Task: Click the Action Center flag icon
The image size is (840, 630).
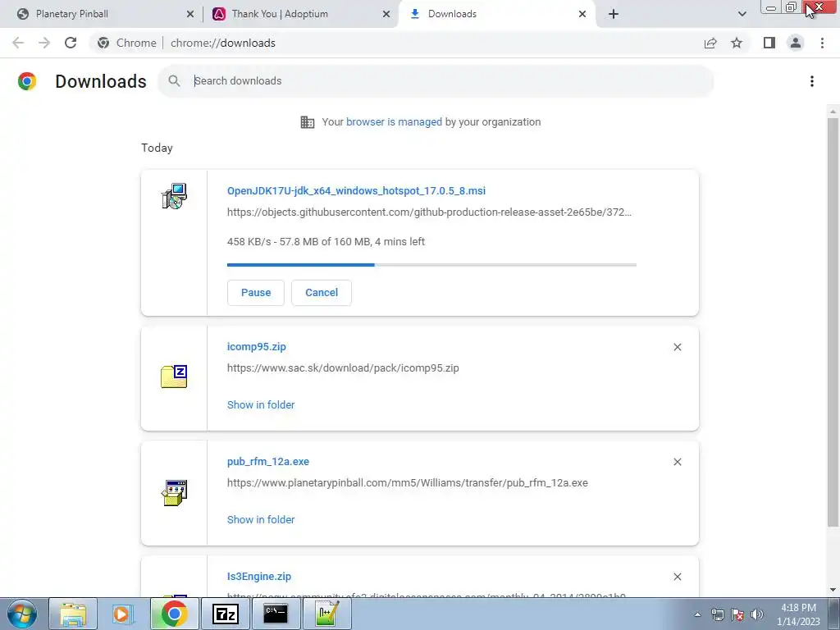Action: point(737,614)
